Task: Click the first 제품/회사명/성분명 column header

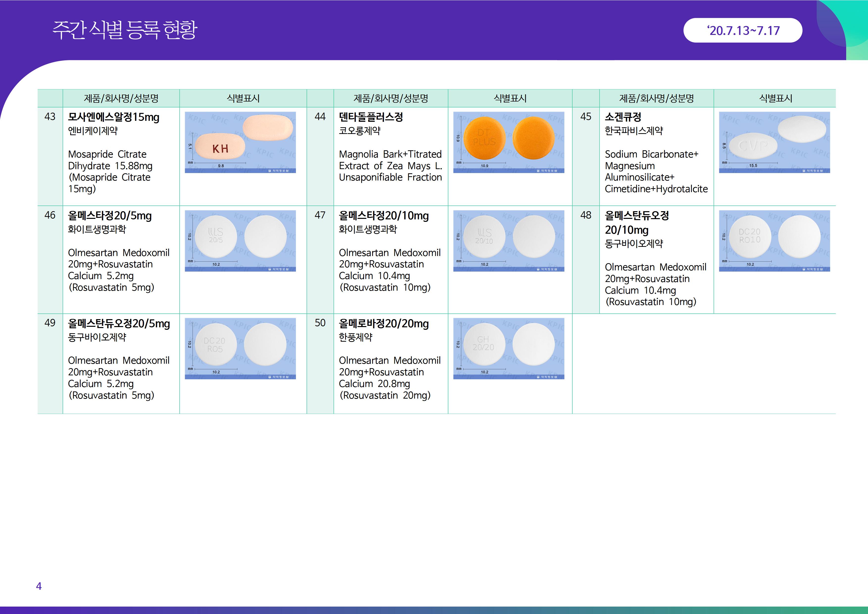Action: pyautogui.click(x=121, y=98)
